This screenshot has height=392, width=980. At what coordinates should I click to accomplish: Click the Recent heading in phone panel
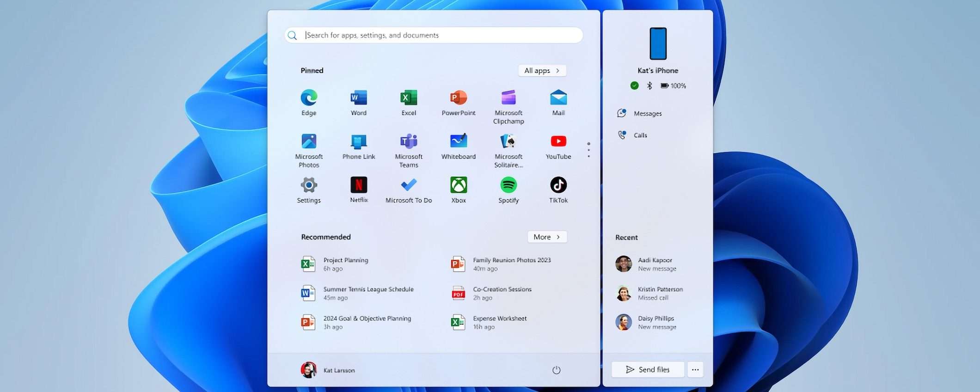pos(626,237)
